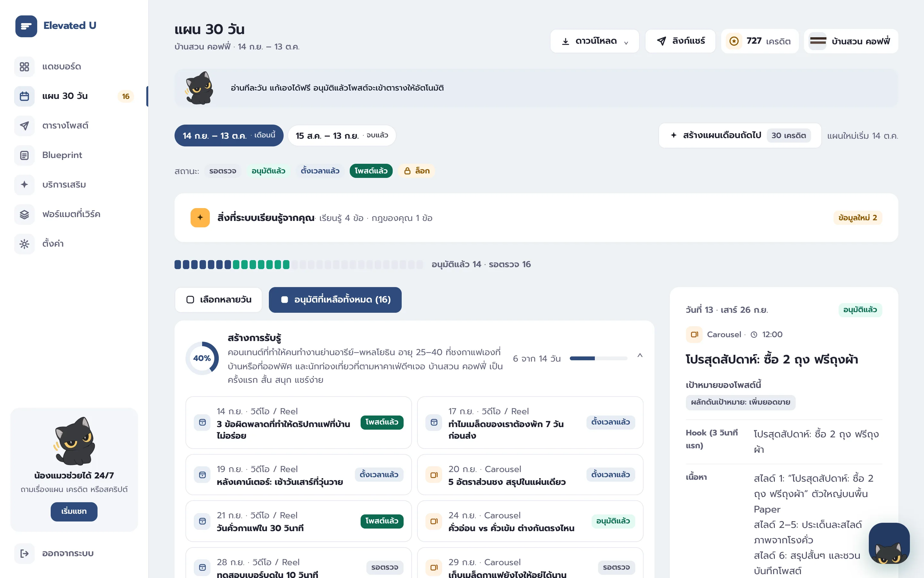This screenshot has height=578, width=924.
Task: Click the reel icon on 17 ก.ย. card
Action: pos(434,422)
